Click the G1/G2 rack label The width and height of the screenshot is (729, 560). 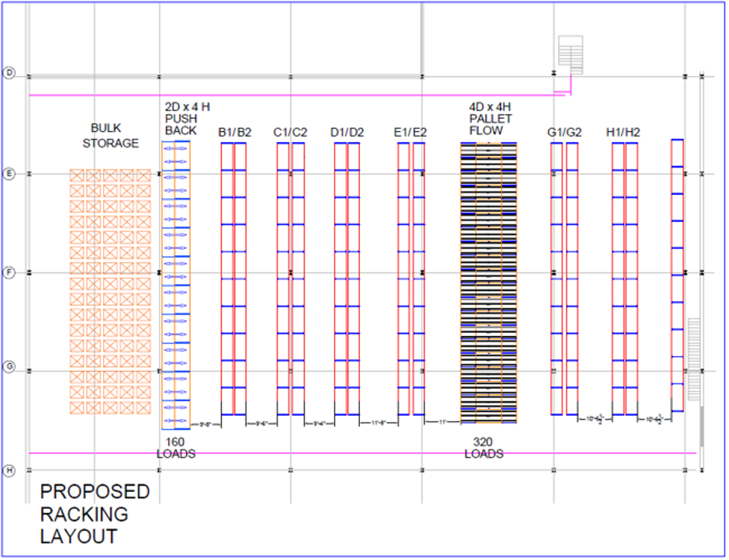point(564,133)
